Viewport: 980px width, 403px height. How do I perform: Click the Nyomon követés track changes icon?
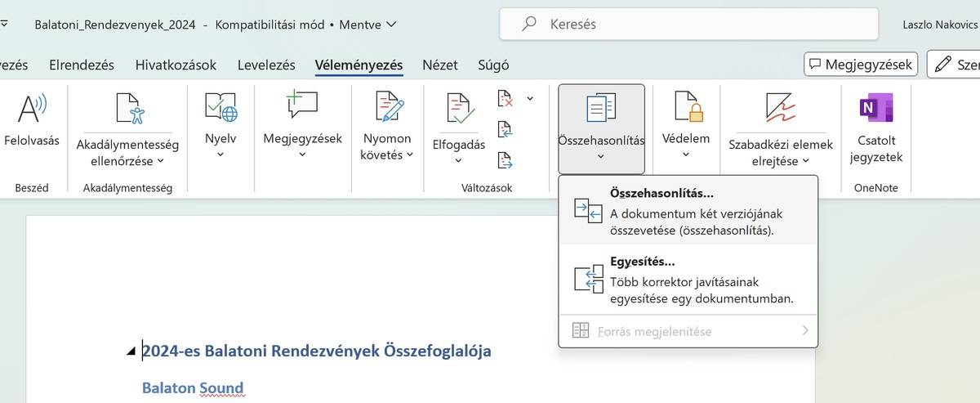(390, 107)
